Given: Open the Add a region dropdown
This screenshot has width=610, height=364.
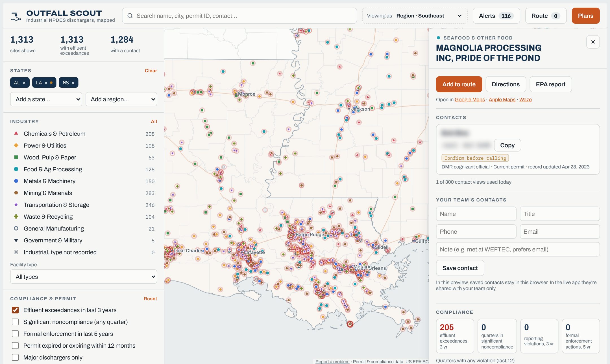Looking at the screenshot, I should (121, 99).
